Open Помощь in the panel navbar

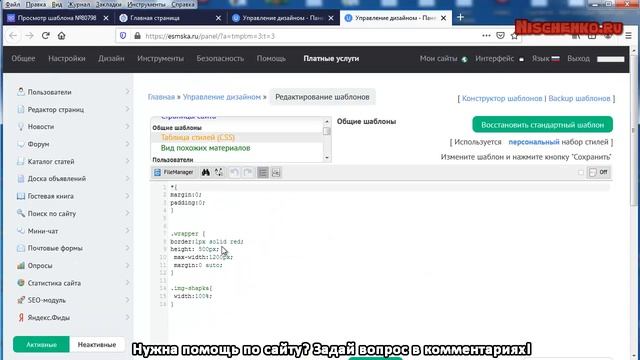271,59
